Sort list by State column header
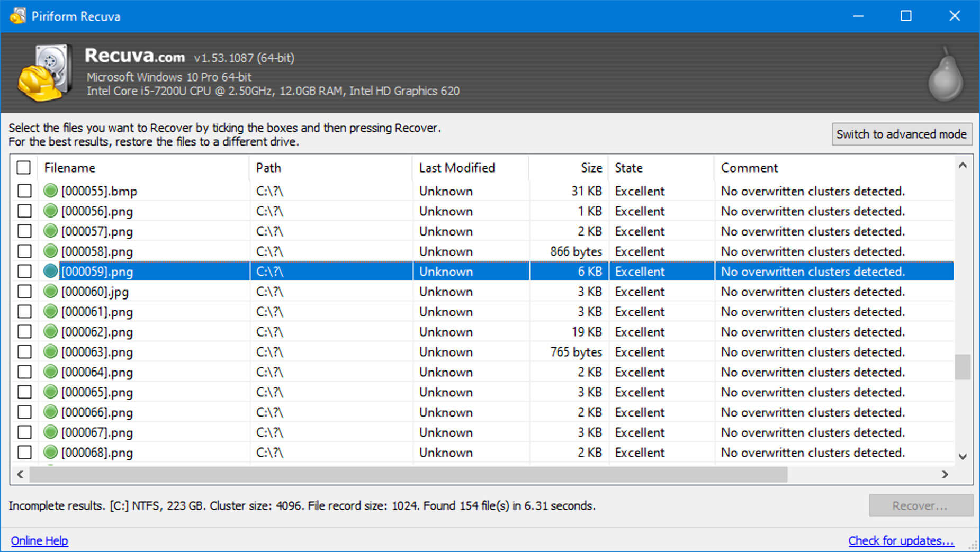Viewport: 980px width, 552px height. [x=661, y=168]
